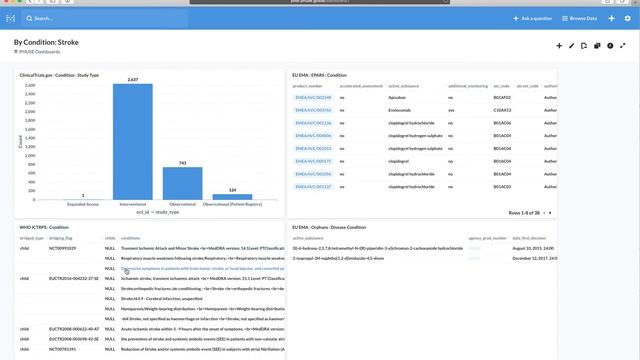Viewport: 640px width, 360px height.
Task: Click the Transient Ischemic Attack and Minor Stroke condition
Action: pyautogui.click(x=203, y=248)
